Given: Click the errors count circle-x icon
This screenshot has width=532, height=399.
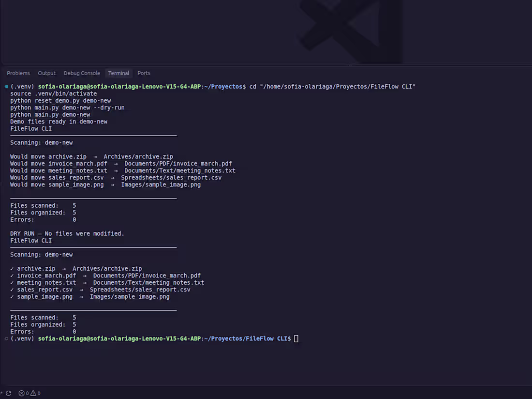Looking at the screenshot, I should click(x=21, y=393).
